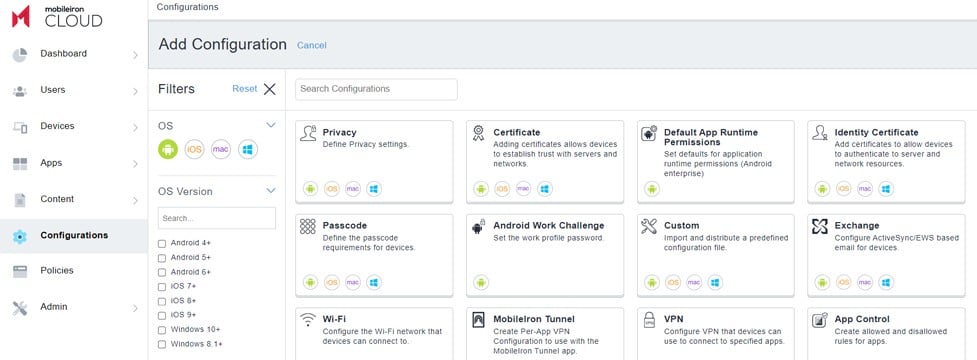Screen dimensions: 977x360
Task: Click the Devices icon in sidebar
Action: tap(20, 127)
